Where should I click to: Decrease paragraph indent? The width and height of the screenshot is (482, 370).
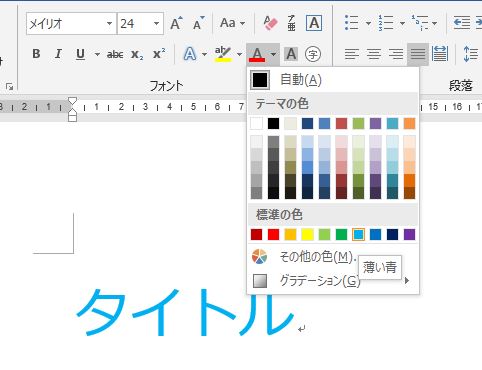coord(462,23)
